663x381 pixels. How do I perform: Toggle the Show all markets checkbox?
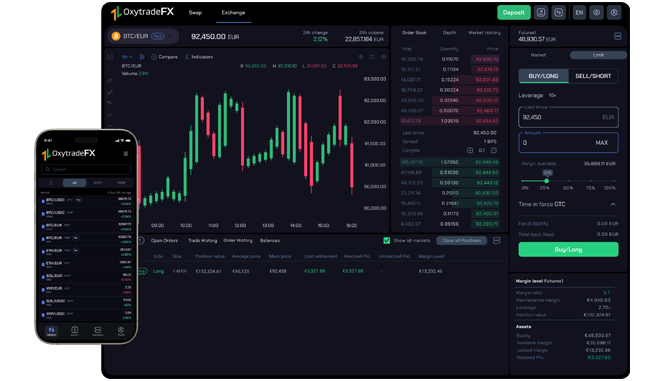386,240
